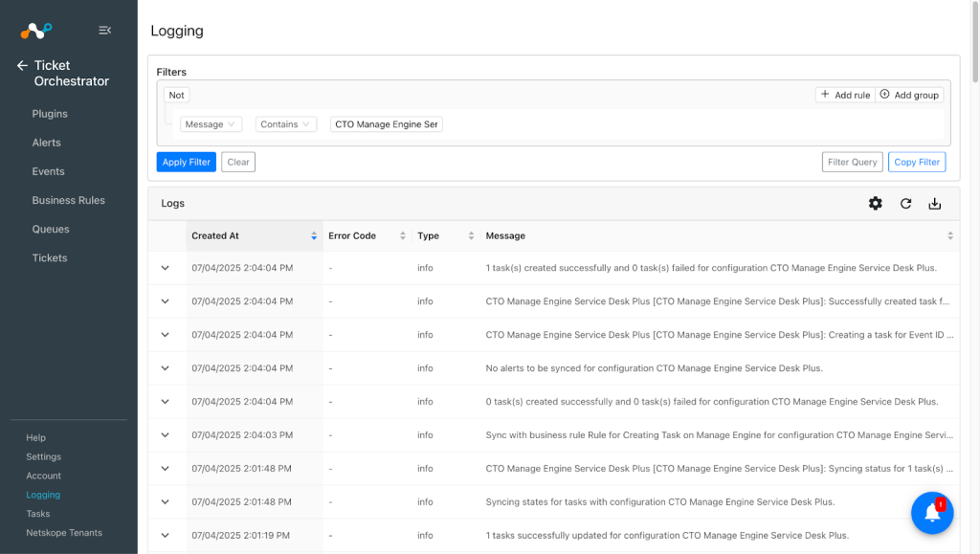Viewport: 980px width, 554px height.
Task: Expand the 'Sync with business rule' row
Action: [165, 434]
